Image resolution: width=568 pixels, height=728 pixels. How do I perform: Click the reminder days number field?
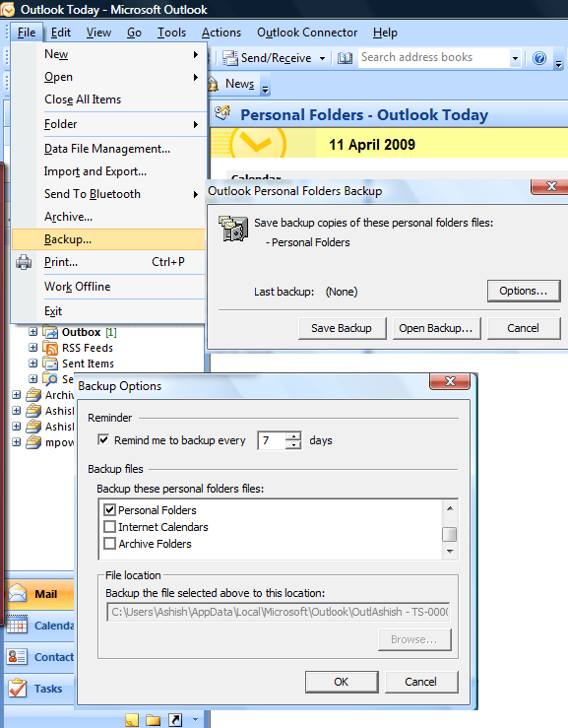(x=272, y=440)
